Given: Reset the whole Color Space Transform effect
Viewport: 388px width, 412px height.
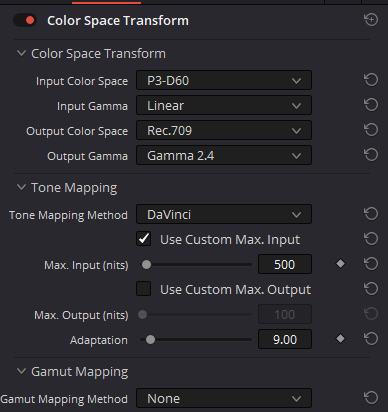Looking at the screenshot, I should 371,20.
